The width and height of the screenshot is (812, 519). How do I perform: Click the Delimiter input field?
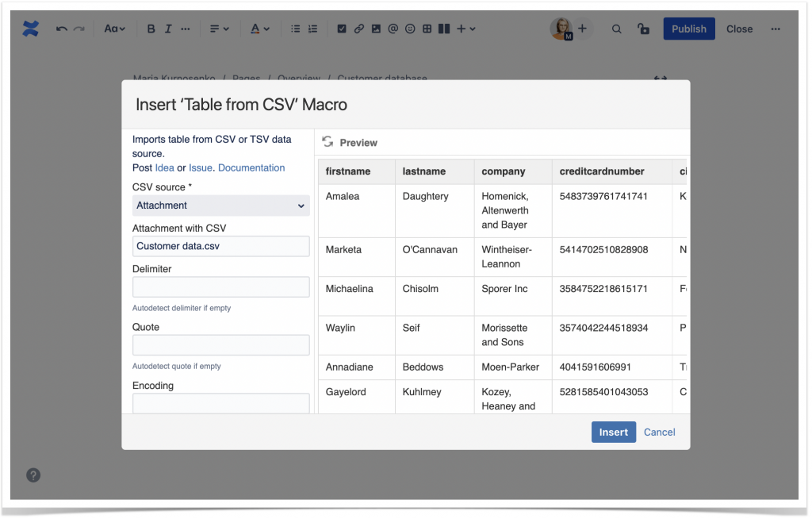[220, 286]
